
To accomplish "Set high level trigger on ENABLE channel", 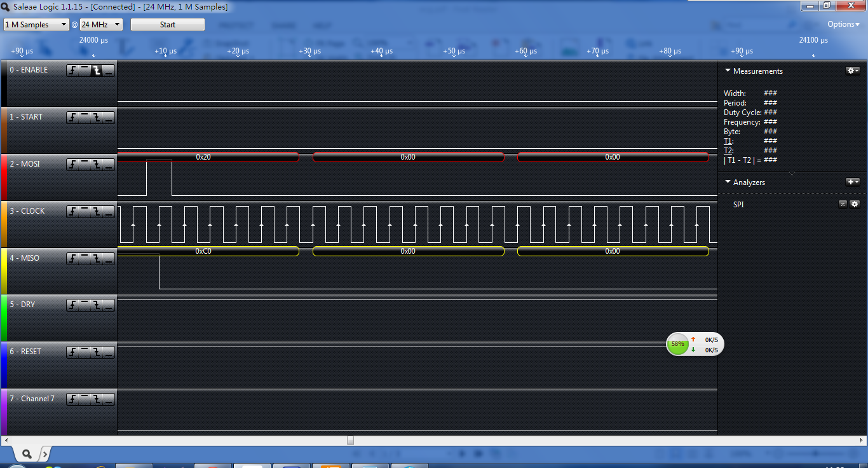I will 85,71.
